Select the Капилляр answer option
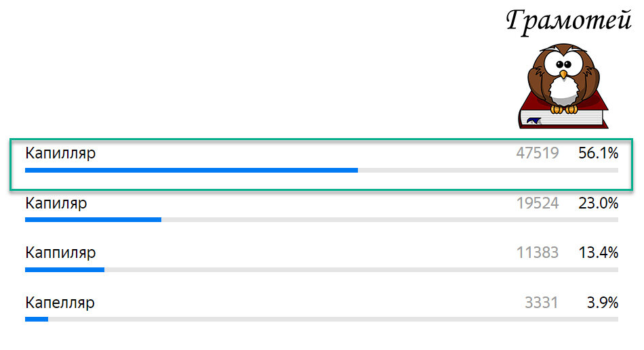Screen dimensions: 644x350 (60, 153)
